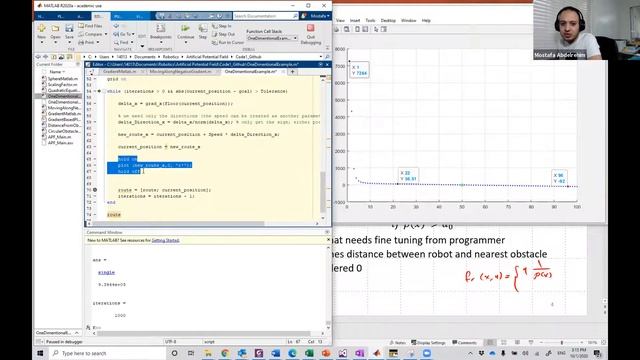Viewport: 640px width, 360px height.
Task: Select ScalingFactor.m in Current Folder
Action: point(62,84)
